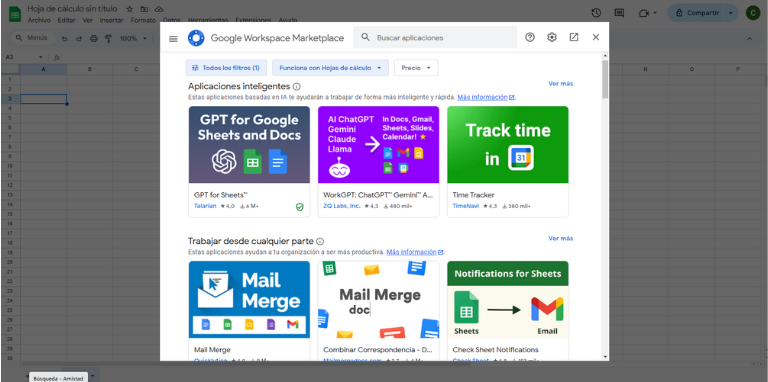Close the Marketplace dialog

click(x=596, y=37)
